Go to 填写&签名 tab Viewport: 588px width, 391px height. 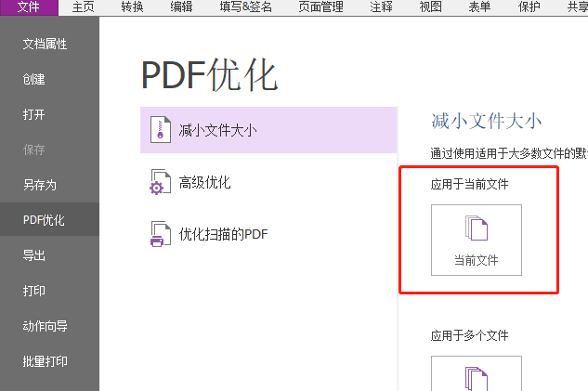click(245, 7)
